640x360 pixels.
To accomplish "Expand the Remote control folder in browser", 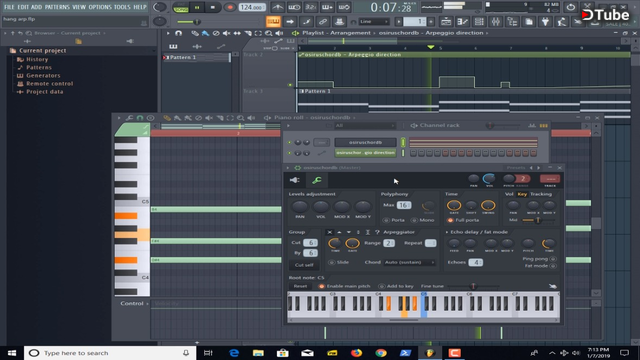I will click(x=49, y=84).
